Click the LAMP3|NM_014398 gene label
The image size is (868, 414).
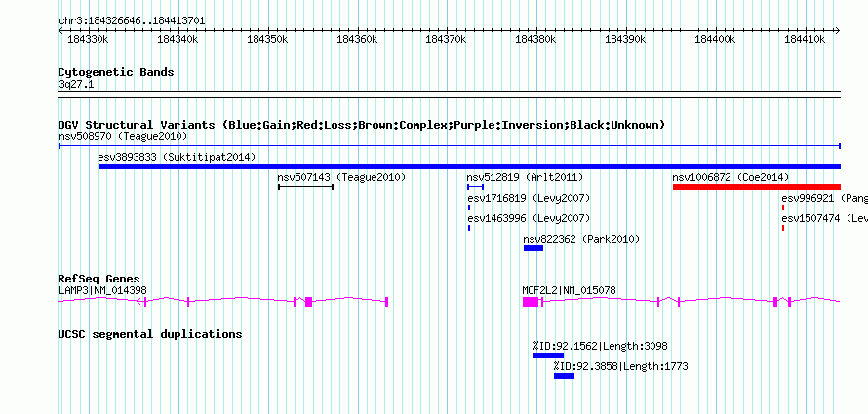point(102,290)
